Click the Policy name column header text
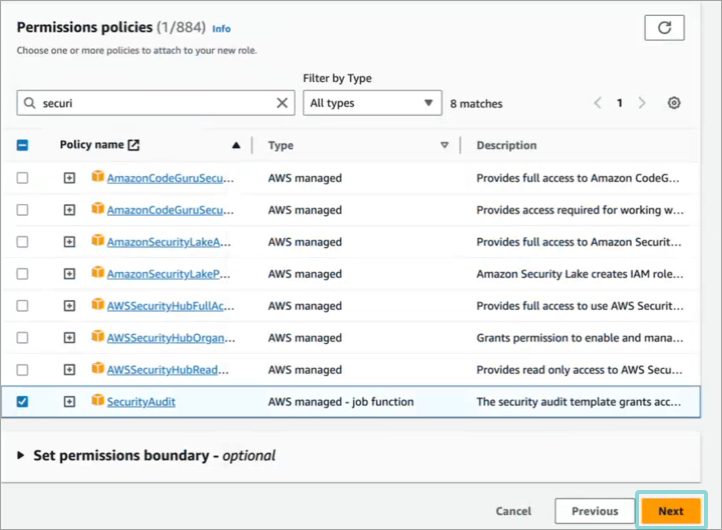The height and width of the screenshot is (530, 722). pos(92,145)
